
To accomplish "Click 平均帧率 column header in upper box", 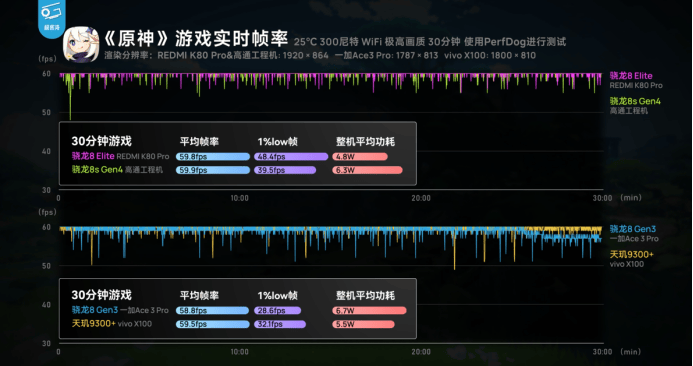I will (x=199, y=142).
